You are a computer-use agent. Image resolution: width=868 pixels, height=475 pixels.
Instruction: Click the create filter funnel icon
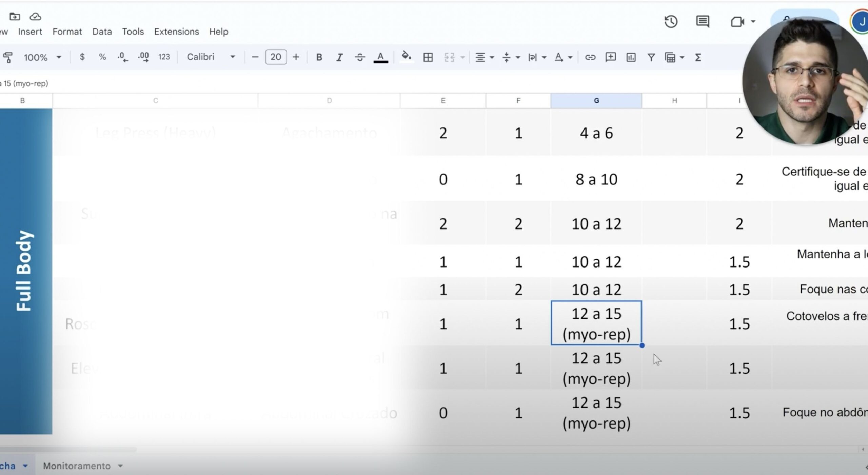coord(651,57)
